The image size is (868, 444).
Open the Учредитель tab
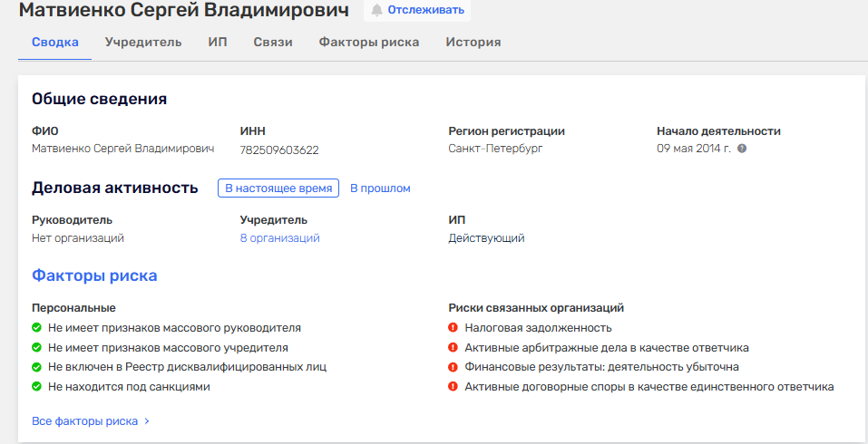143,43
